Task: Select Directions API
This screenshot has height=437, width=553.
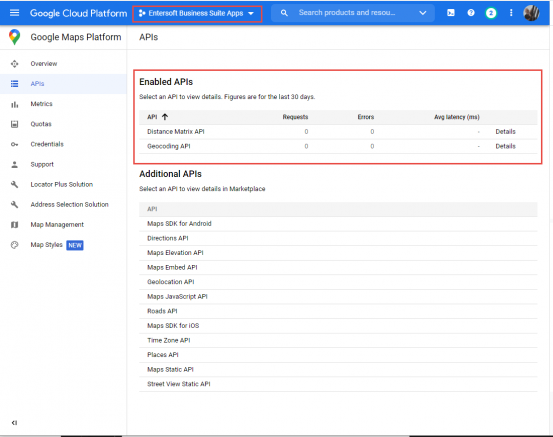Action: [x=338, y=238]
